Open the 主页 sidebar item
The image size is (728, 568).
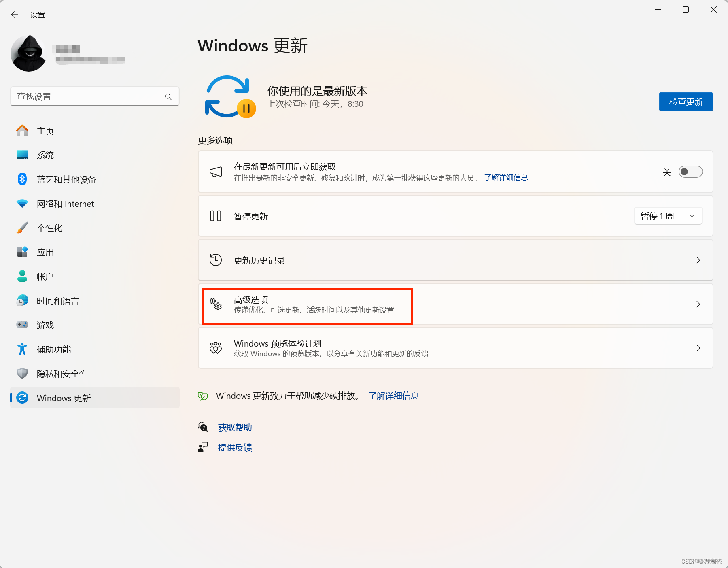point(95,131)
